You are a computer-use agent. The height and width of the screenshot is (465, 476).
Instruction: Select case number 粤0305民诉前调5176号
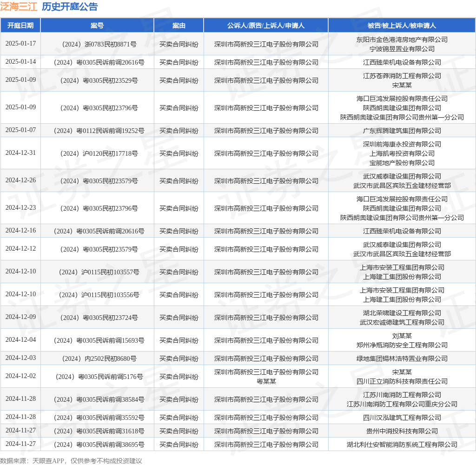click(111, 377)
